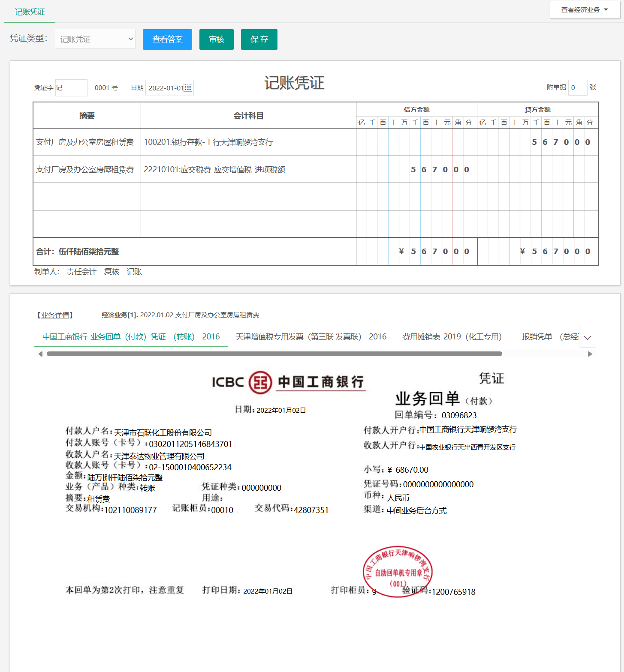Image resolution: width=624 pixels, height=672 pixels.
Task: Open the date picker calendar icon
Action: [x=188, y=87]
